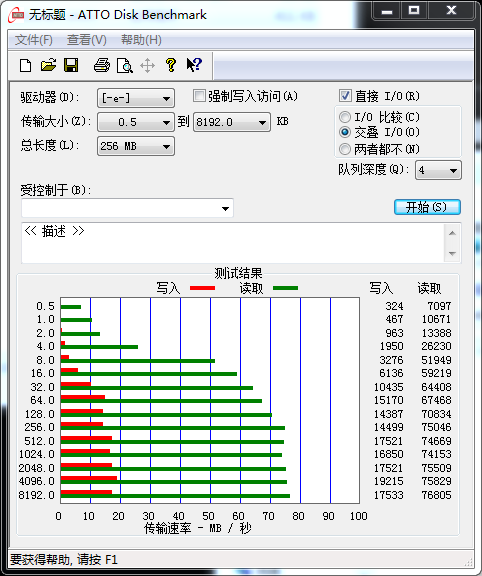Viewport: 482px width, 576px height.
Task: Click the write value 324
Action: point(394,306)
